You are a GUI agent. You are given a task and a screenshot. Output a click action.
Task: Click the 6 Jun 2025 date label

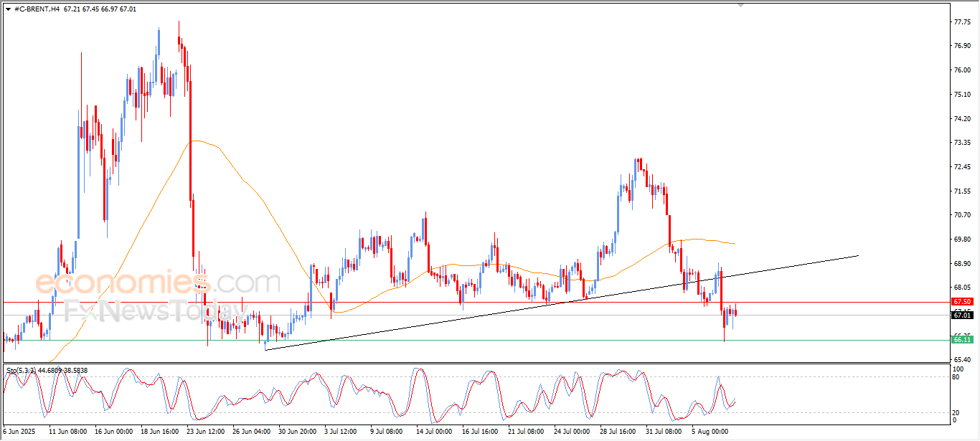click(20, 432)
